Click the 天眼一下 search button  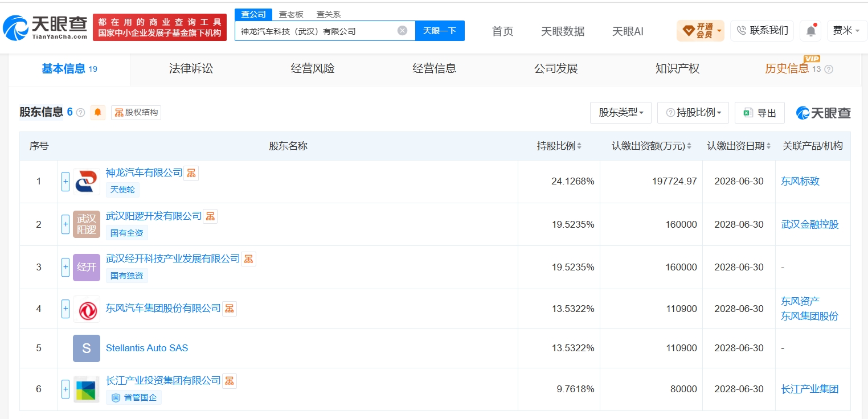coord(440,31)
